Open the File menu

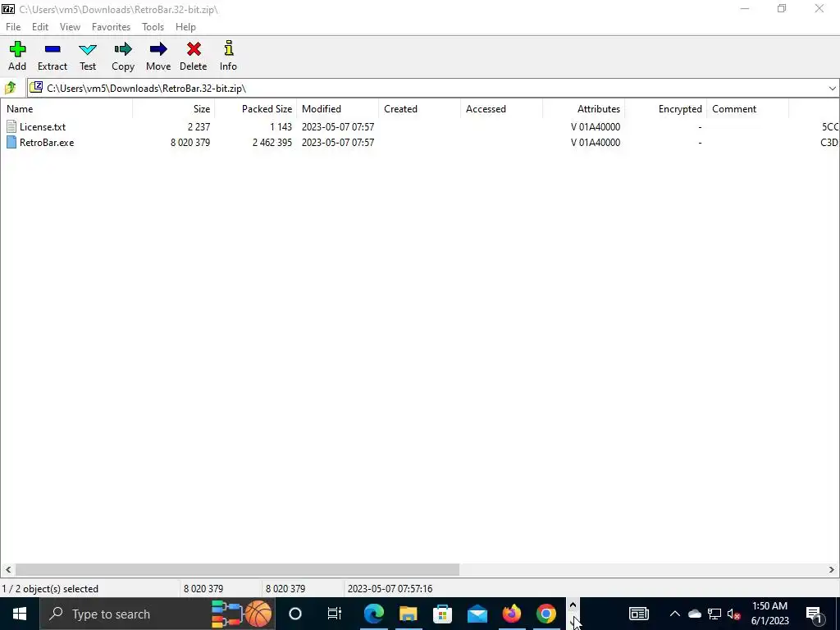point(13,27)
